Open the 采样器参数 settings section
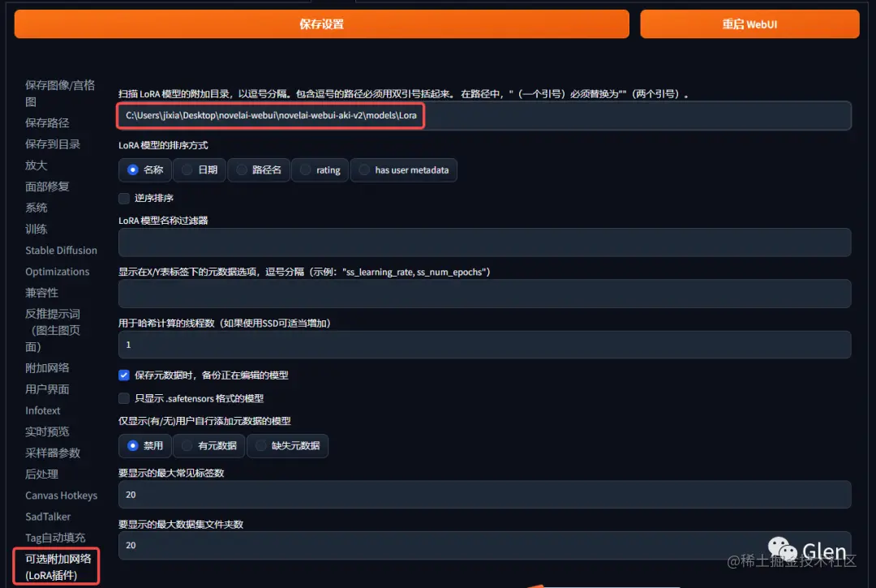 (53, 453)
